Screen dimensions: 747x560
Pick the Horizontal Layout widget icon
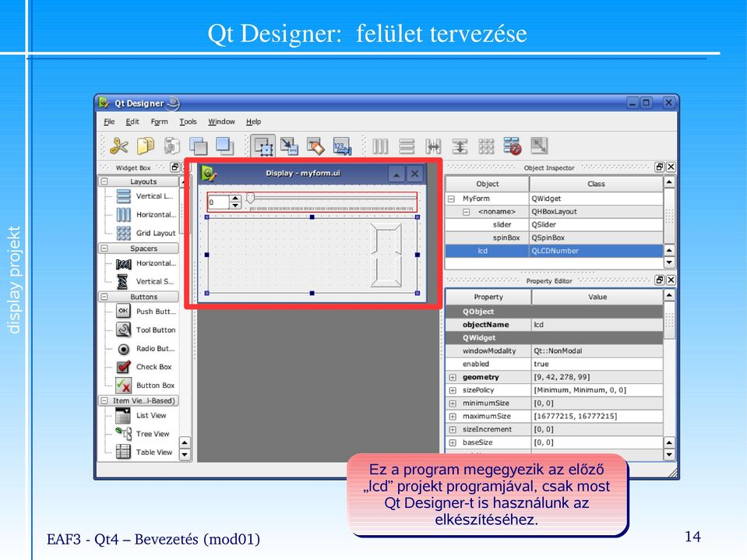[123, 215]
